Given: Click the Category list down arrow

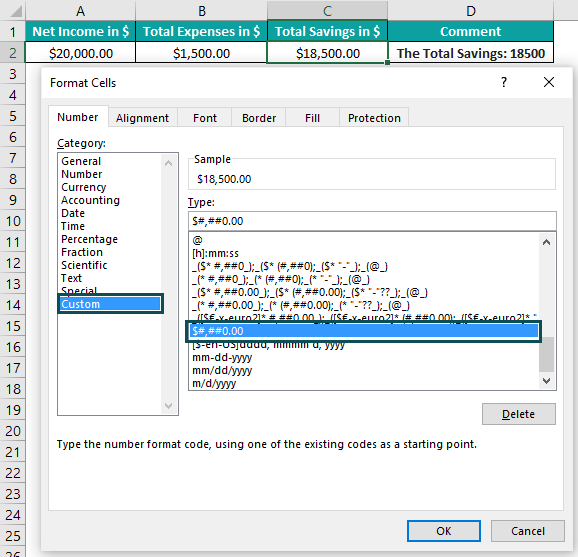Looking at the screenshot, I should point(168,405).
